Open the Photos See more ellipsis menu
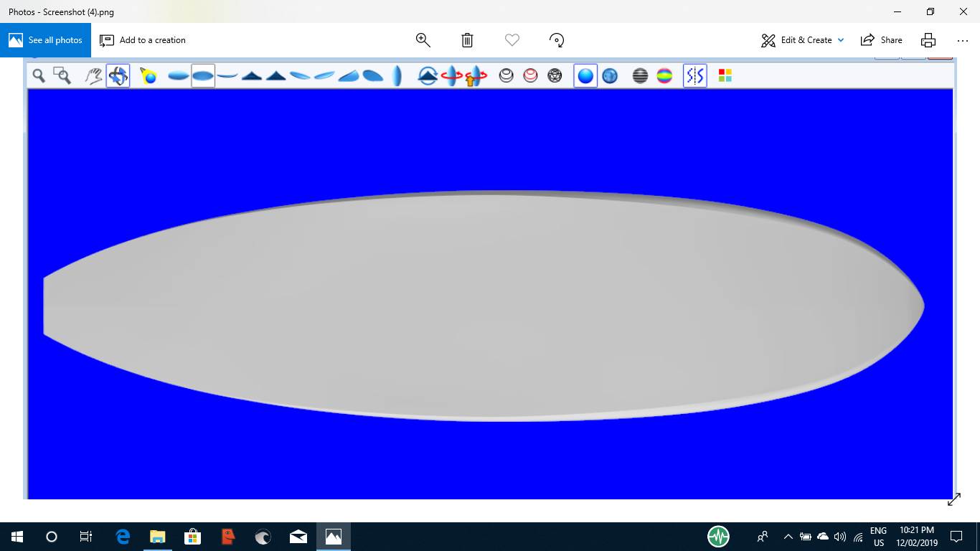This screenshot has width=980, height=551. click(962, 40)
